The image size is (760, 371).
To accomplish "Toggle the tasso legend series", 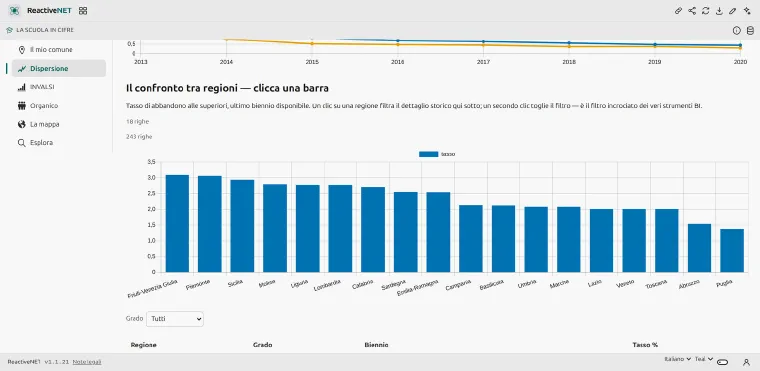I will 437,154.
